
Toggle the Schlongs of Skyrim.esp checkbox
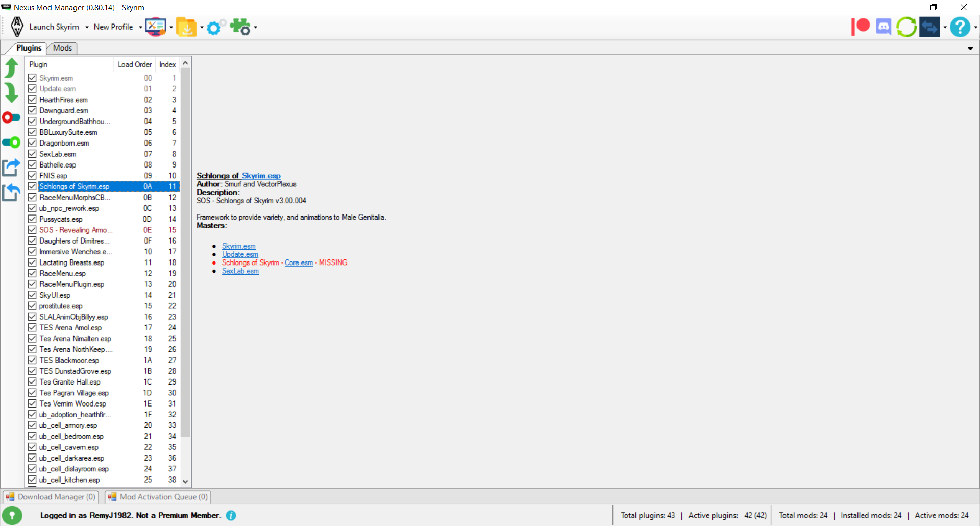coord(32,186)
